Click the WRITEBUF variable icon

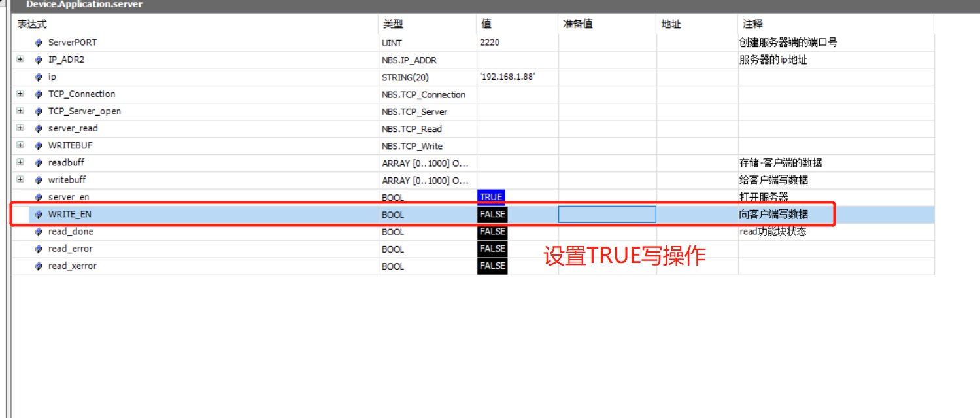(x=39, y=145)
